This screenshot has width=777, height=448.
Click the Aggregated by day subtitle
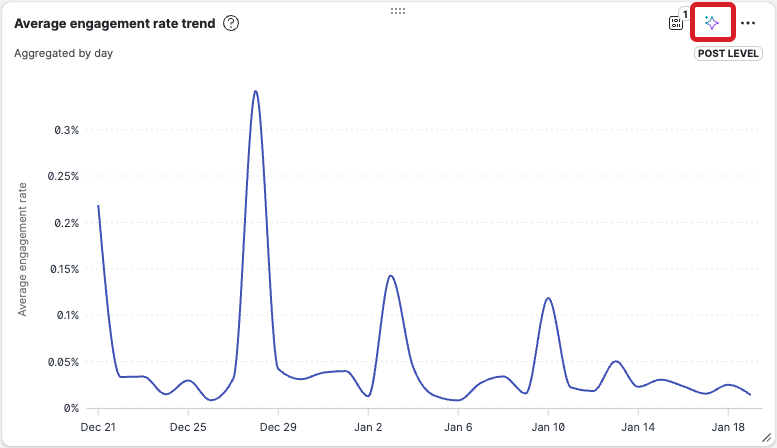(63, 54)
